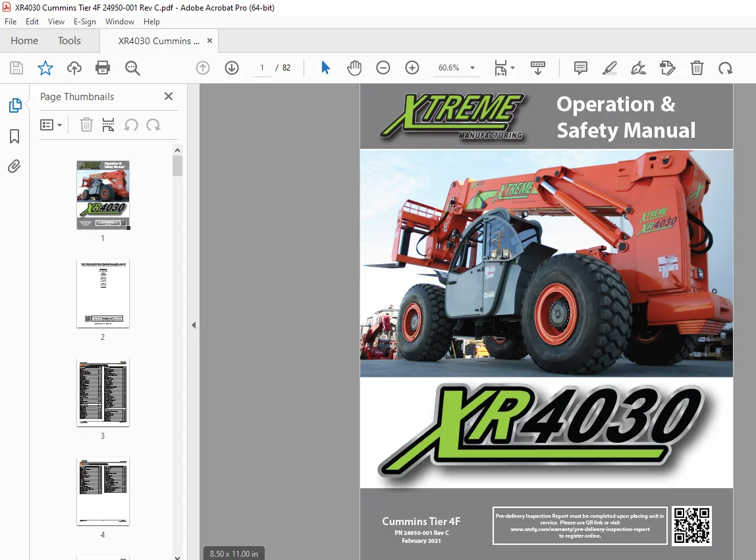Select the arrow selection tool
This screenshot has height=560, width=756.
[325, 68]
